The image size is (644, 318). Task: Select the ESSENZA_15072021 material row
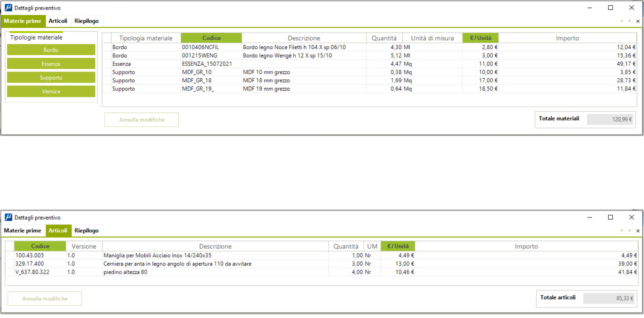click(207, 64)
